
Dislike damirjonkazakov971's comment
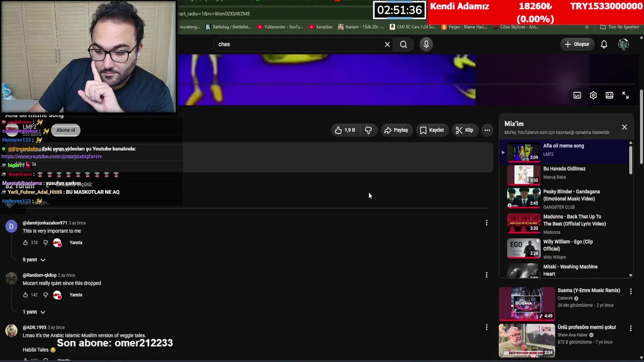pos(45,243)
